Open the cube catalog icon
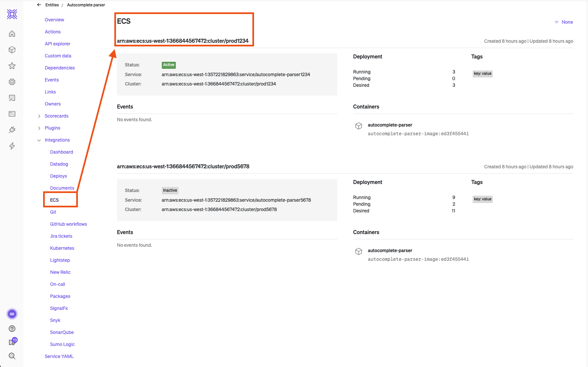 pyautogui.click(x=12, y=50)
